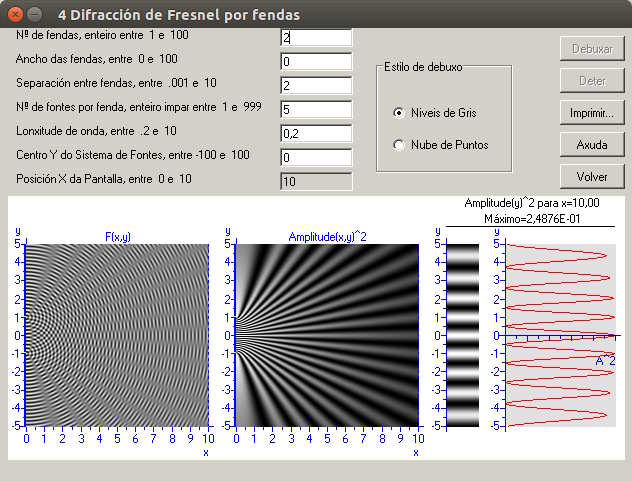This screenshot has width=632, height=481.
Task: Click the F(x,y) interference pattern plot
Action: point(117,335)
